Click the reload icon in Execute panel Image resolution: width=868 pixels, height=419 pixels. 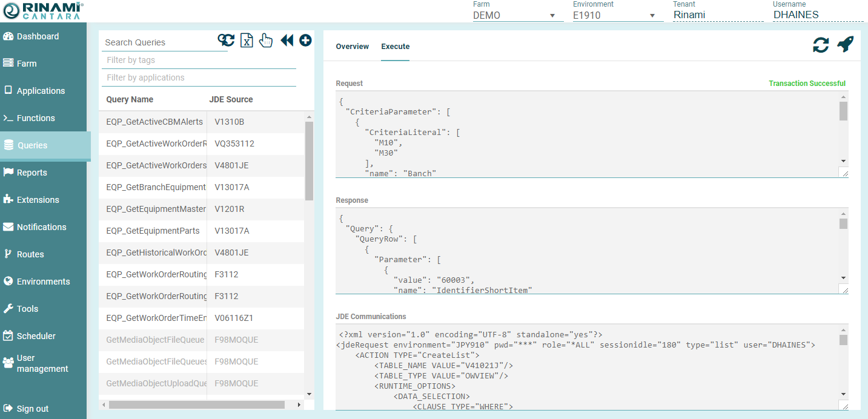(x=820, y=45)
